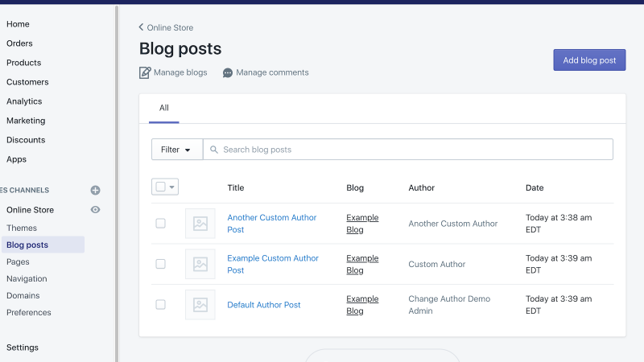Open thumbnail of Example Custom Author Post

(x=200, y=264)
